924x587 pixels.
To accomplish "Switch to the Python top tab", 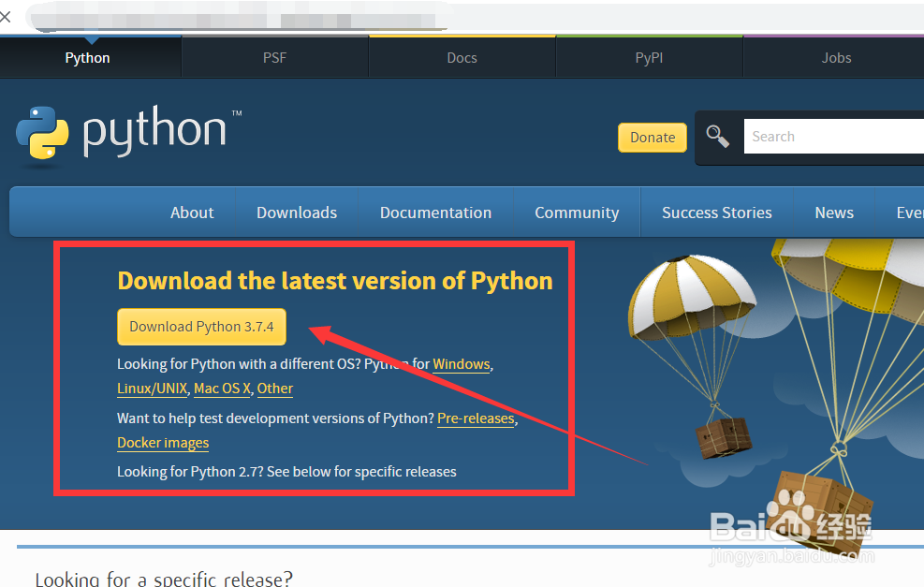I will click(87, 58).
